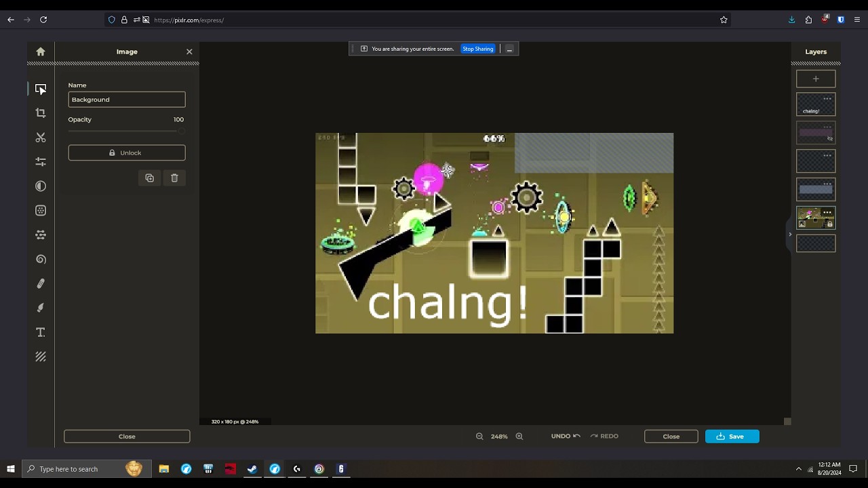Select the Arrange tool in the sidebar
The height and width of the screenshot is (488, 868).
pos(41,89)
